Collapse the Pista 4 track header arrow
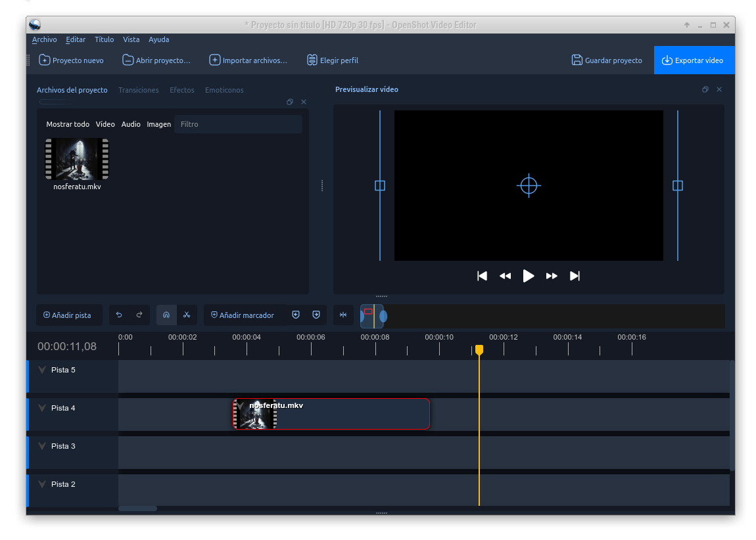This screenshot has height=540, width=756. [x=42, y=408]
